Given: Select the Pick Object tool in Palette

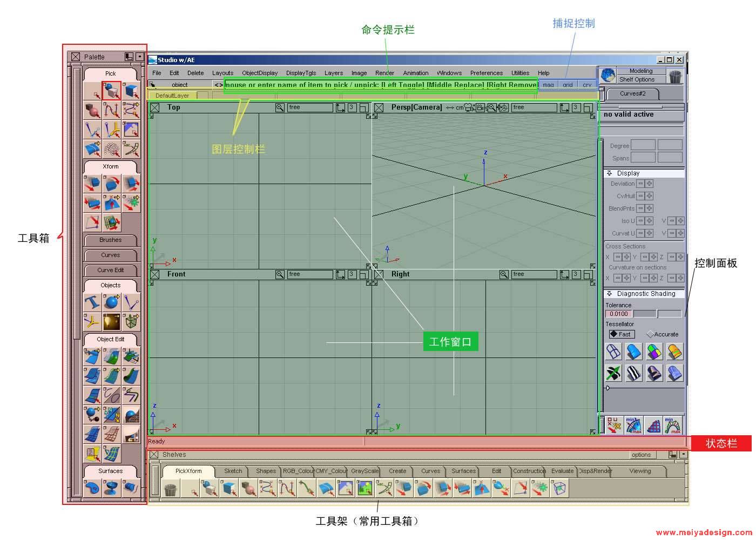Looking at the screenshot, I should click(112, 91).
